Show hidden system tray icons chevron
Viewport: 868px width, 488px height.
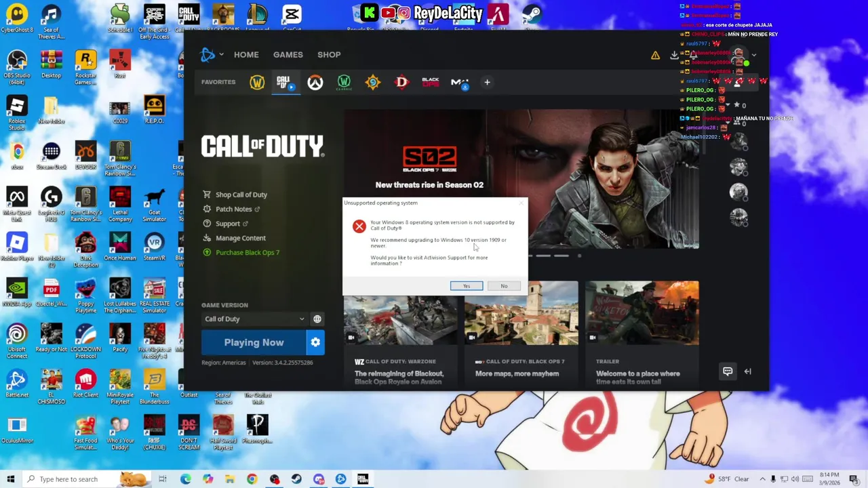[762, 479]
